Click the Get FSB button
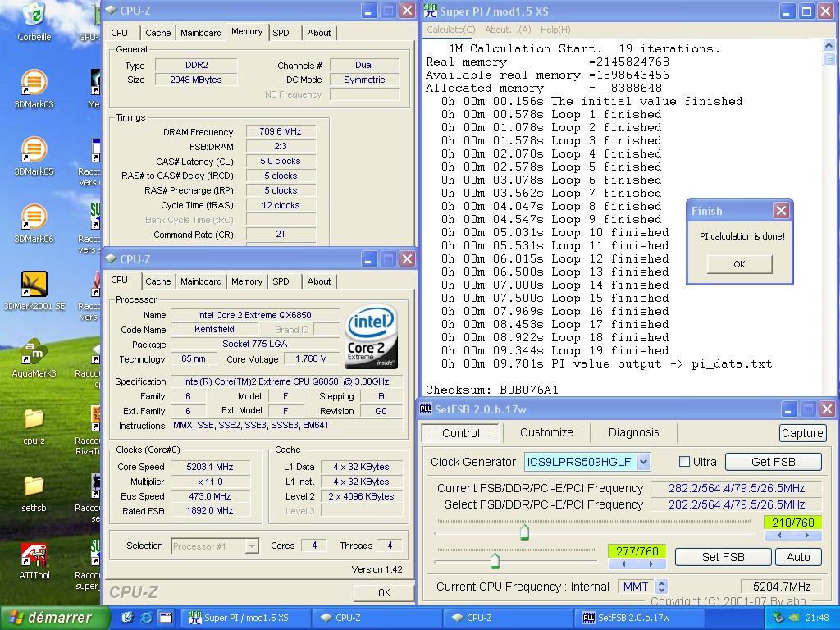Viewport: 840px width, 630px height. (x=773, y=462)
